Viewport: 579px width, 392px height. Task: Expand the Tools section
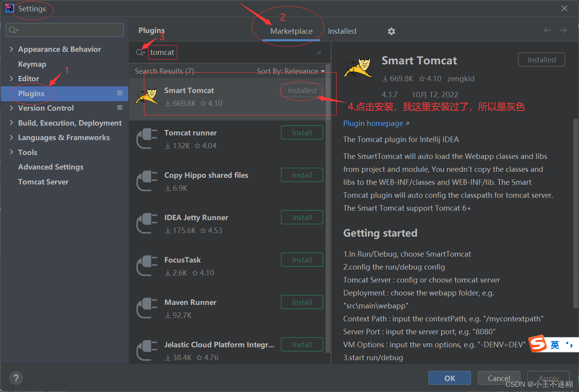11,152
